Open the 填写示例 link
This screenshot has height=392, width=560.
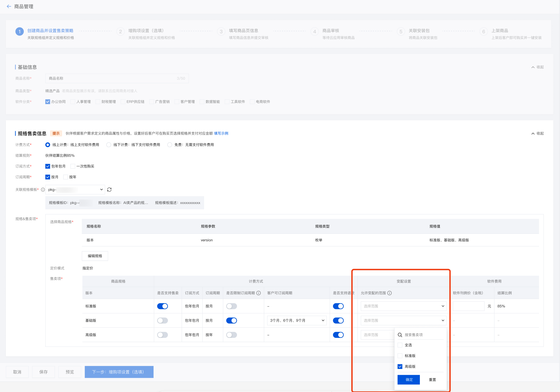(221, 133)
